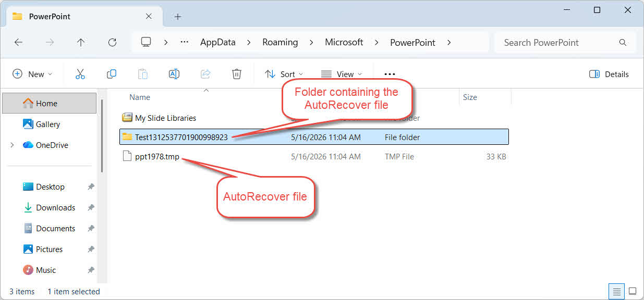Maximize the File Explorer window

597,10
